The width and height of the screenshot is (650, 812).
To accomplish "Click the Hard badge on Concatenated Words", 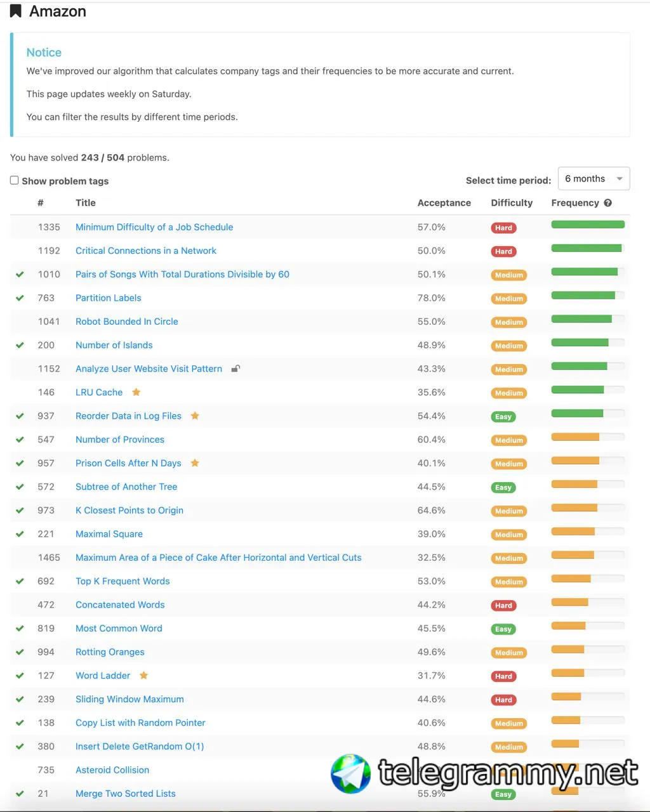I will coord(503,605).
